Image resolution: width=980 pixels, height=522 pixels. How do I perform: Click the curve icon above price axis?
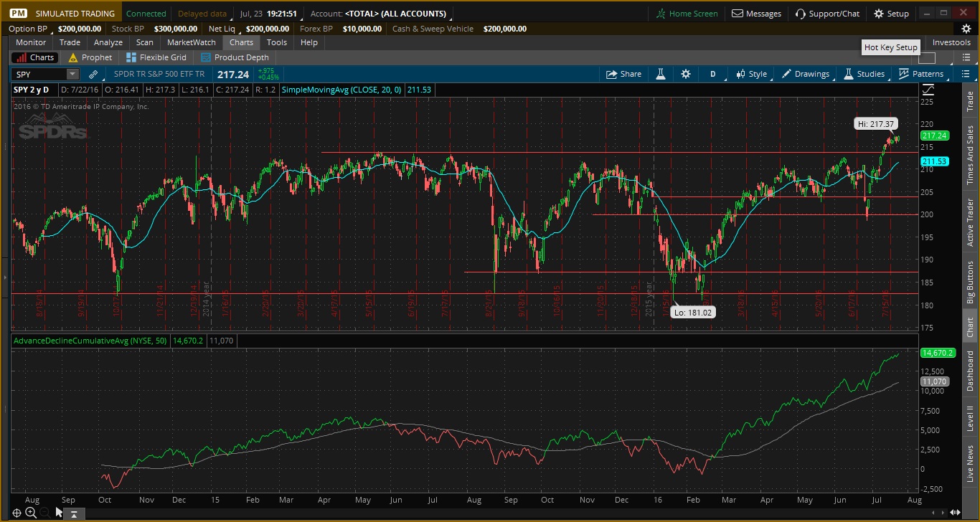tap(928, 90)
